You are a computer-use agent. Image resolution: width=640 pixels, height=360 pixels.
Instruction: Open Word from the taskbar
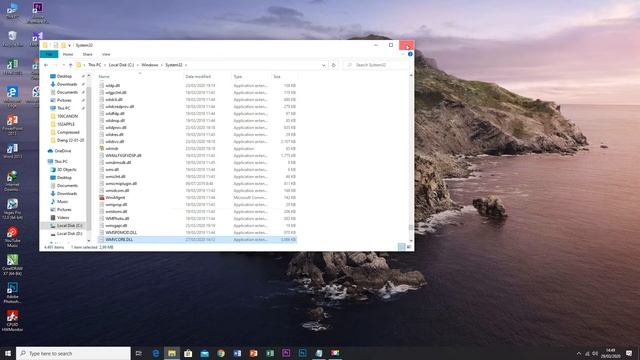click(237, 353)
